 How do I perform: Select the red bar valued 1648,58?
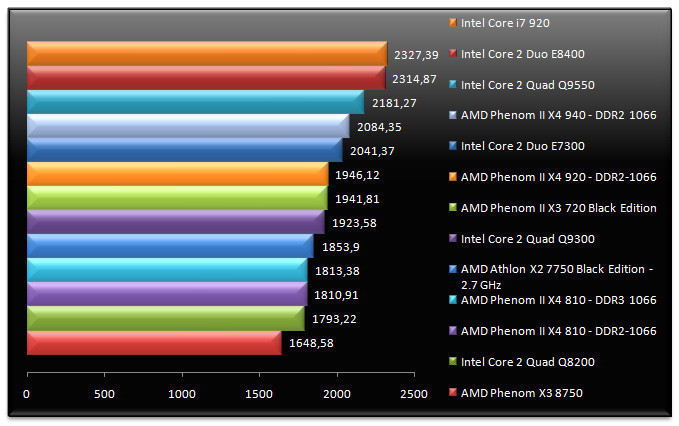point(155,343)
